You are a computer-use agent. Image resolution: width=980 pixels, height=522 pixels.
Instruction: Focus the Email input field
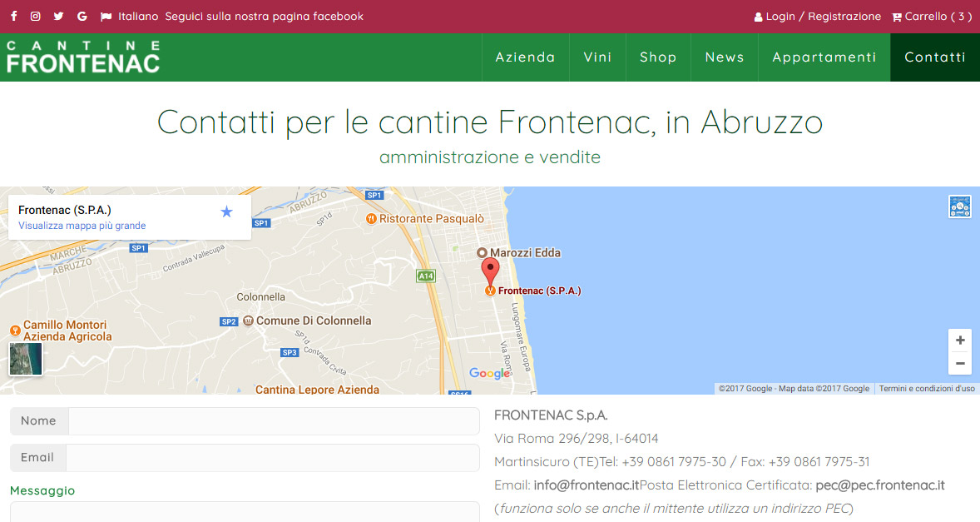(273, 458)
